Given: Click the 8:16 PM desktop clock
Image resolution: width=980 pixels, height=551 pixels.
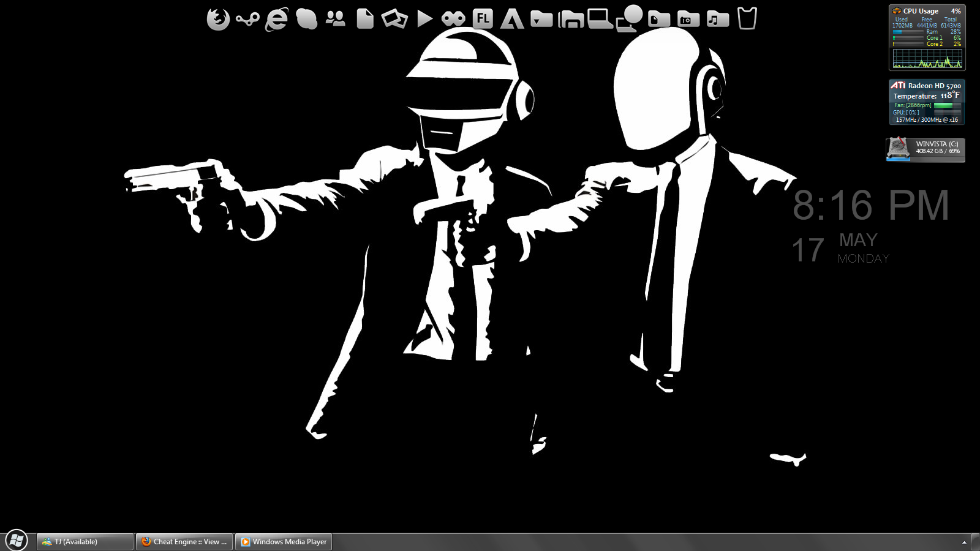Looking at the screenshot, I should [x=871, y=205].
